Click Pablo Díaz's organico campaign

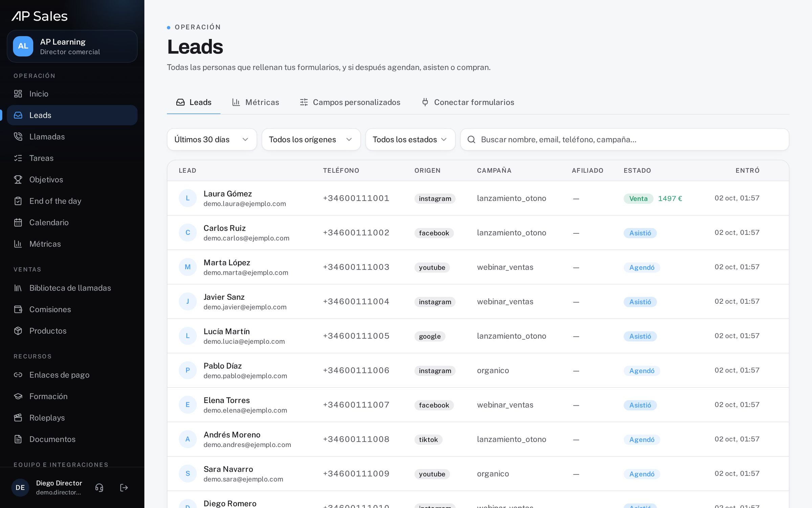pyautogui.click(x=493, y=371)
